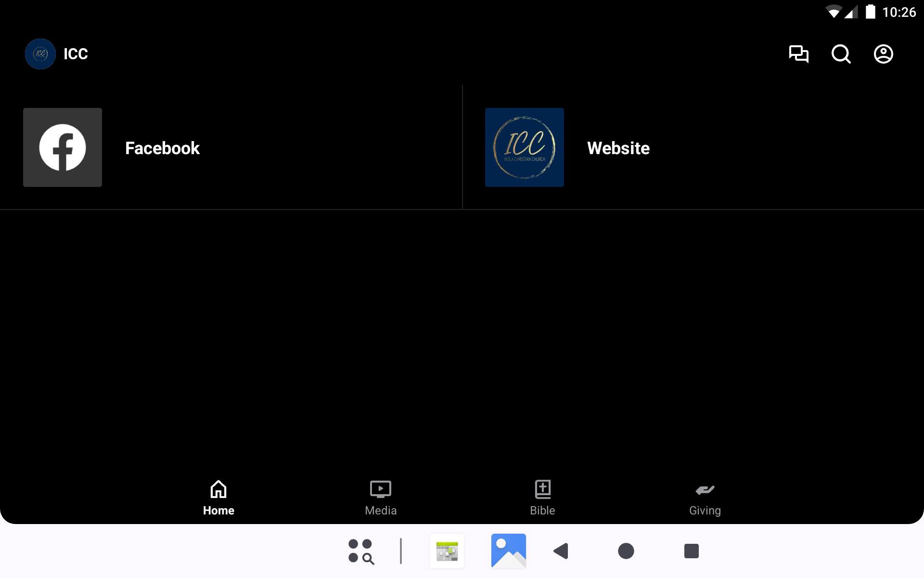Open the Website link
The image size is (924, 578).
[618, 148]
